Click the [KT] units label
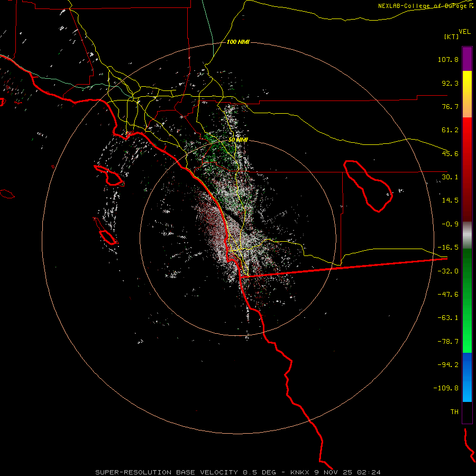This screenshot has height=476, width=476. (x=451, y=36)
